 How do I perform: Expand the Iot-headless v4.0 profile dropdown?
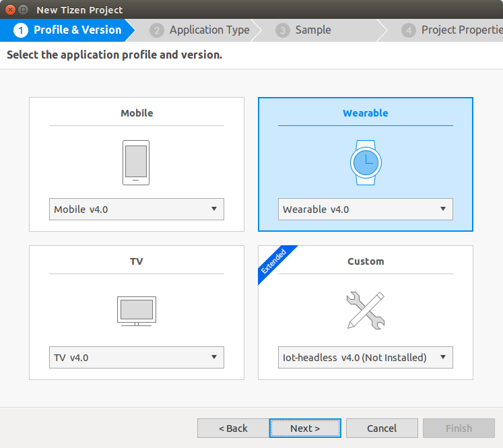(365, 358)
